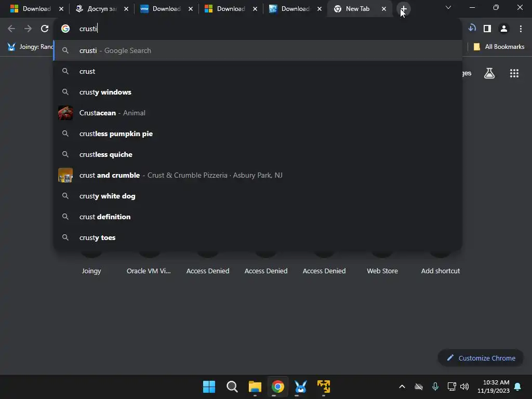Open the Windows Start menu
This screenshot has width=532, height=399.
[x=209, y=387]
